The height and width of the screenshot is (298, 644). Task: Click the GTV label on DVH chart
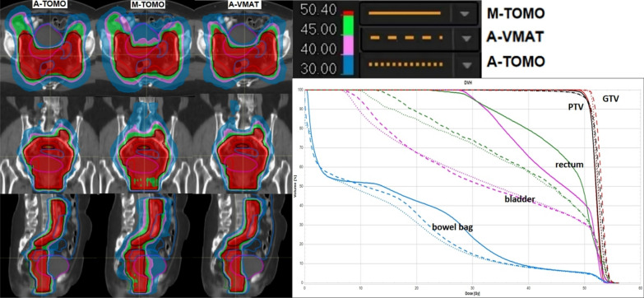[x=611, y=99]
